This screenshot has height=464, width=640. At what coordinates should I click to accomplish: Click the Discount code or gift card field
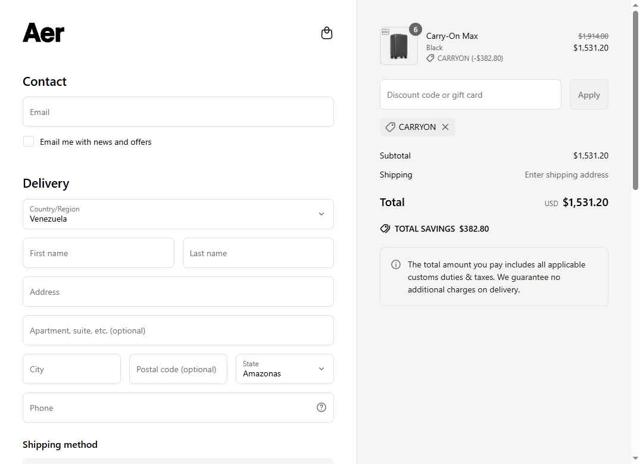[470, 95]
